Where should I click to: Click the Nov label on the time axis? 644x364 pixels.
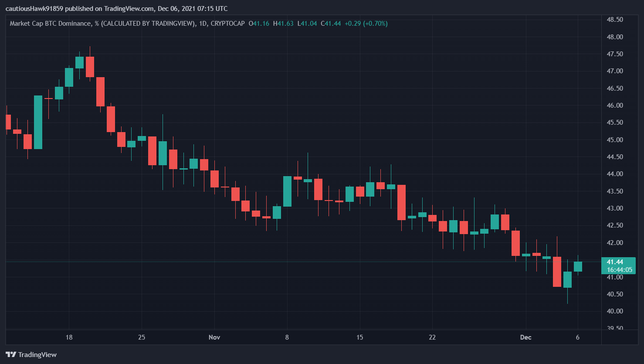point(214,337)
